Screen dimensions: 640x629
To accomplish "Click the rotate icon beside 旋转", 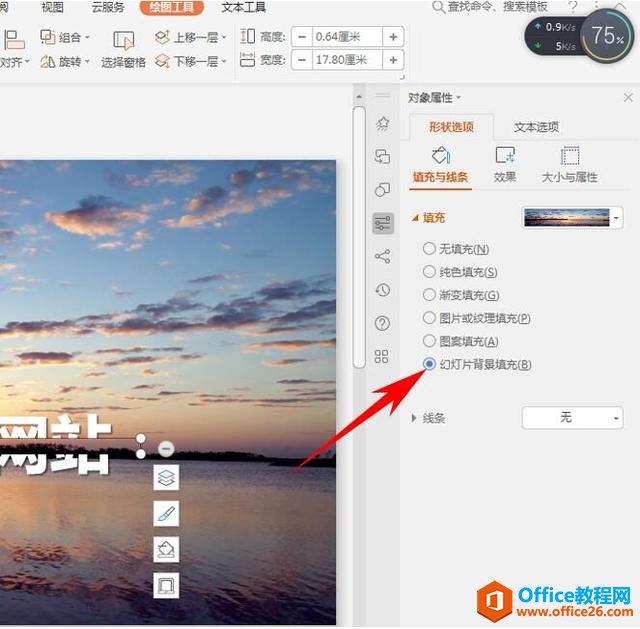I will (x=48, y=62).
